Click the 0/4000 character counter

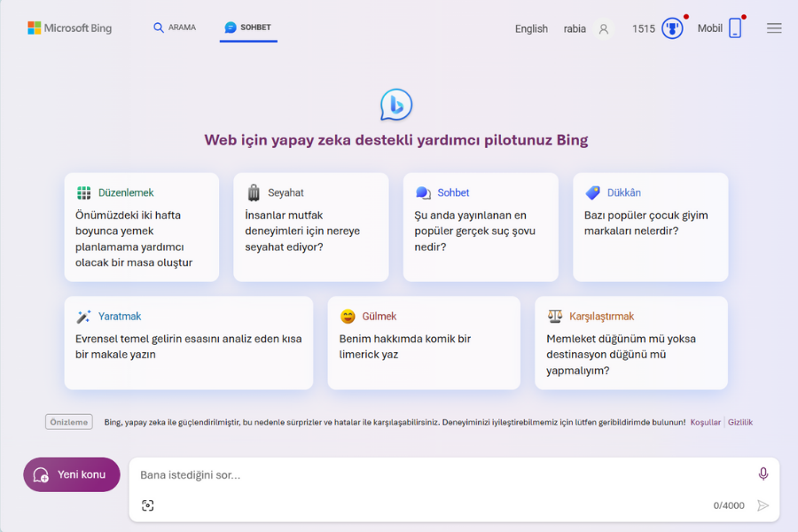click(729, 505)
